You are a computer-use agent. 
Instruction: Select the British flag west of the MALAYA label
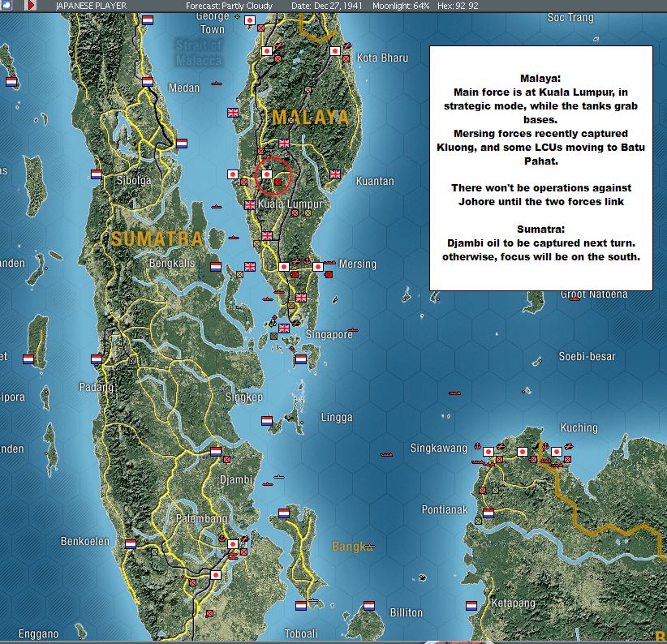click(x=233, y=112)
